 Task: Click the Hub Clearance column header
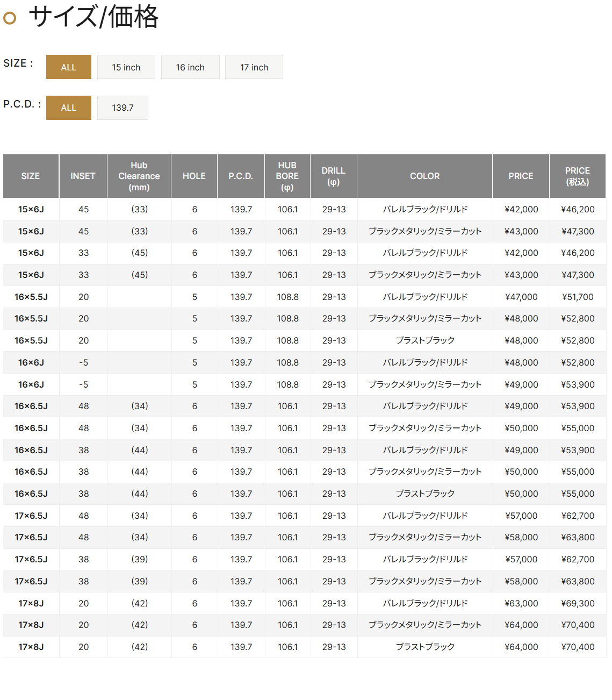(139, 176)
